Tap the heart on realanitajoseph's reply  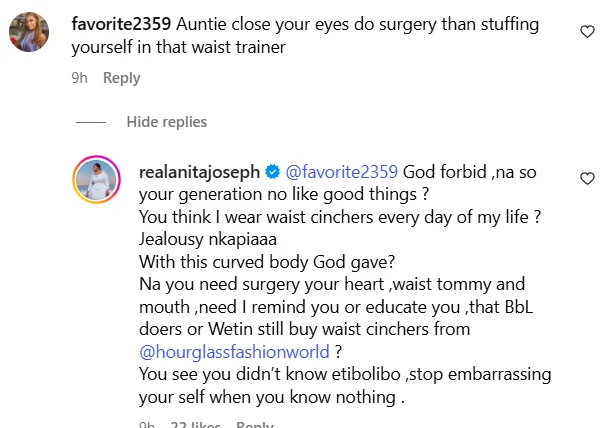588,178
